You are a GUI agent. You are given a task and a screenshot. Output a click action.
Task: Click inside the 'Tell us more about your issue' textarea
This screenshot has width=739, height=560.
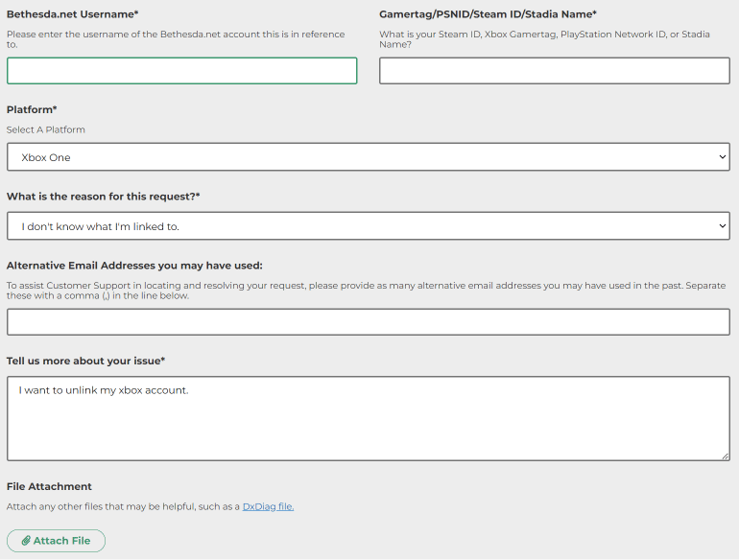pos(369,418)
